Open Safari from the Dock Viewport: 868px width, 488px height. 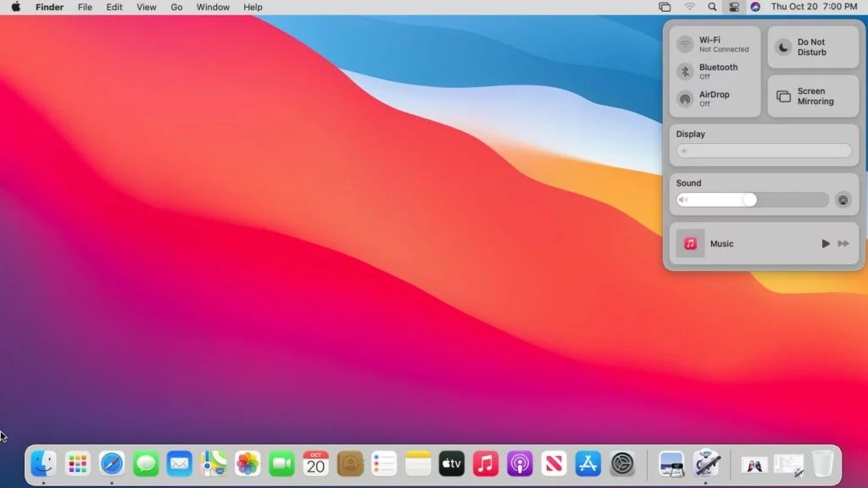(x=111, y=463)
